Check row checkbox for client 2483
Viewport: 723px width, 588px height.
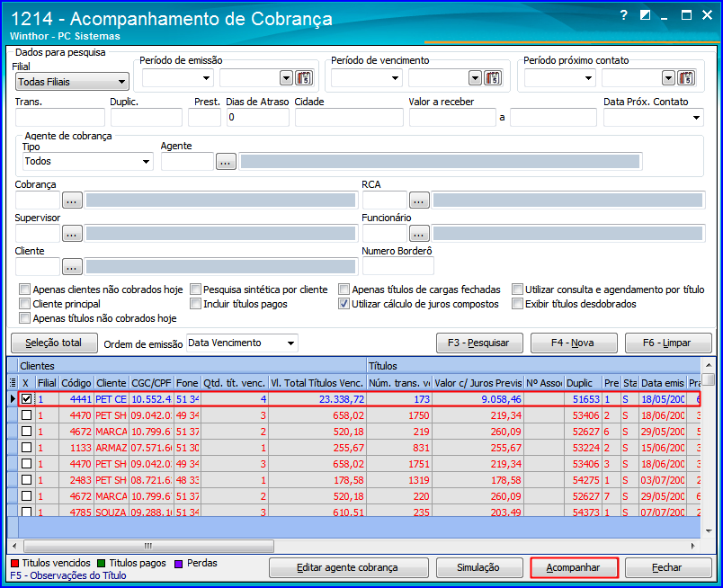click(x=27, y=479)
